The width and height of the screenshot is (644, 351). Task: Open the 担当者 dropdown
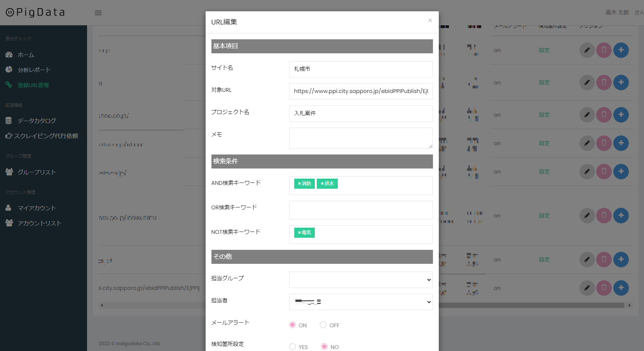[x=361, y=302]
